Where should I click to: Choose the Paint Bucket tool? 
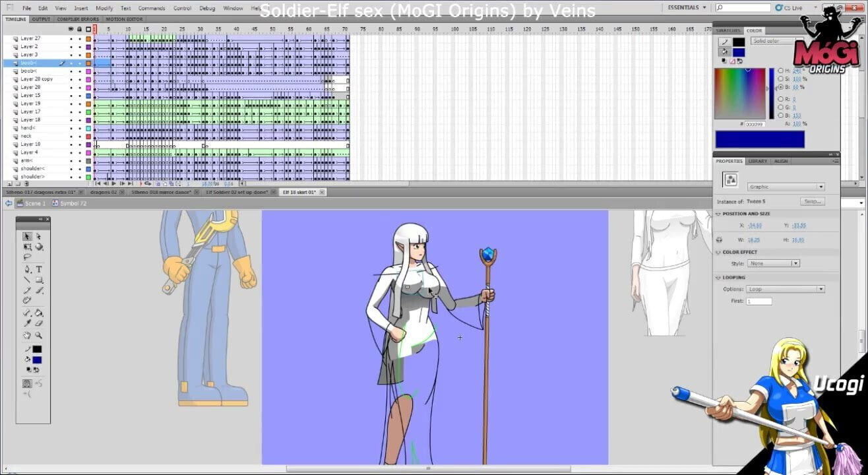39,313
